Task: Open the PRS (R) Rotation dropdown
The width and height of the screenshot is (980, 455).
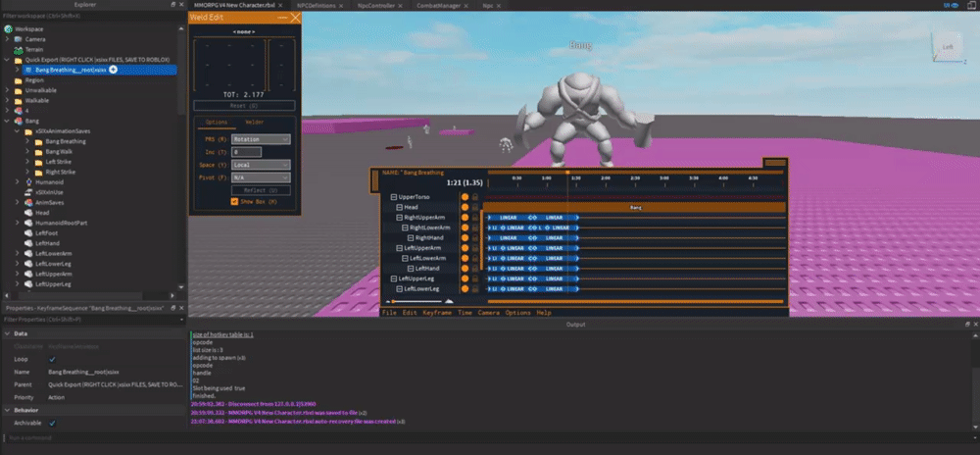Action: click(261, 139)
